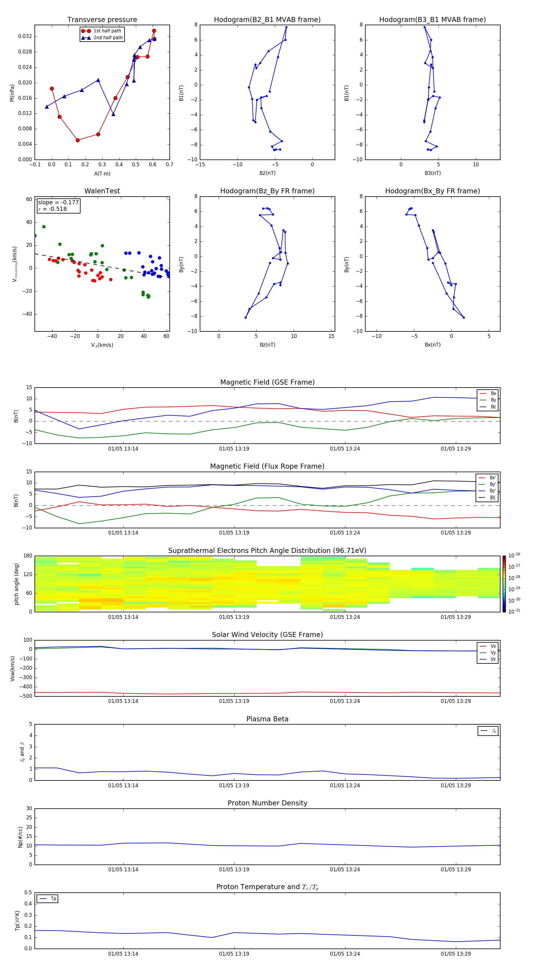
Task: Click the 'Transverse pressure' plot title
Action: pos(102,20)
